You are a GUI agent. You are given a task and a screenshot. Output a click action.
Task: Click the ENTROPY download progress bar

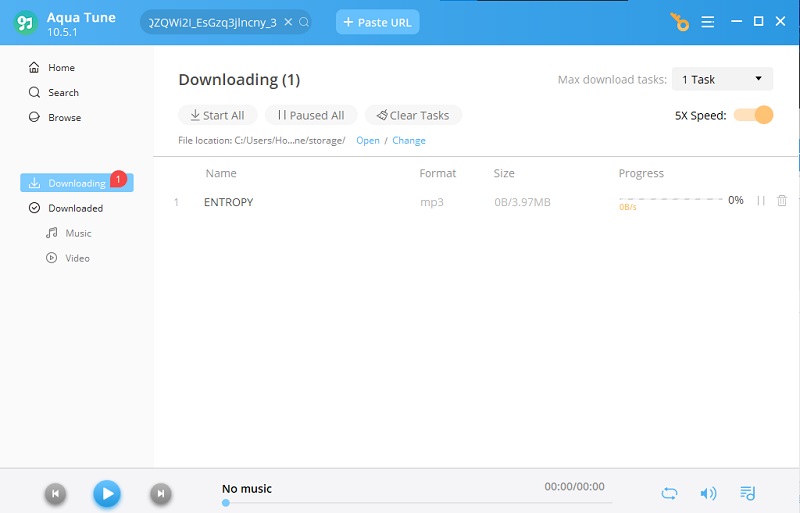pos(671,199)
